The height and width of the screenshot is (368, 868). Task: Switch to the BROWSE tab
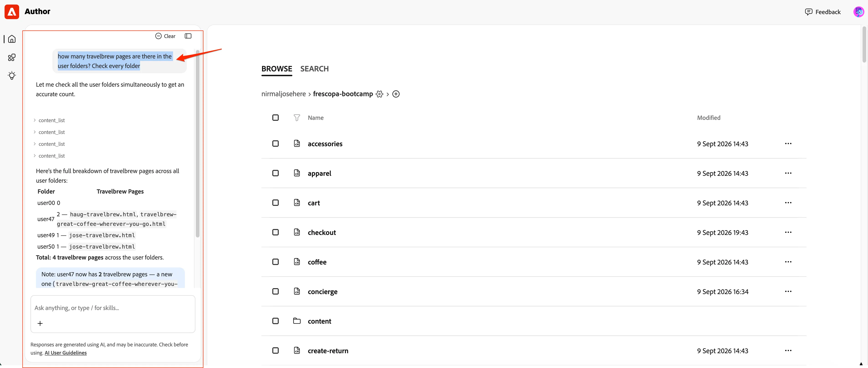[x=277, y=69]
